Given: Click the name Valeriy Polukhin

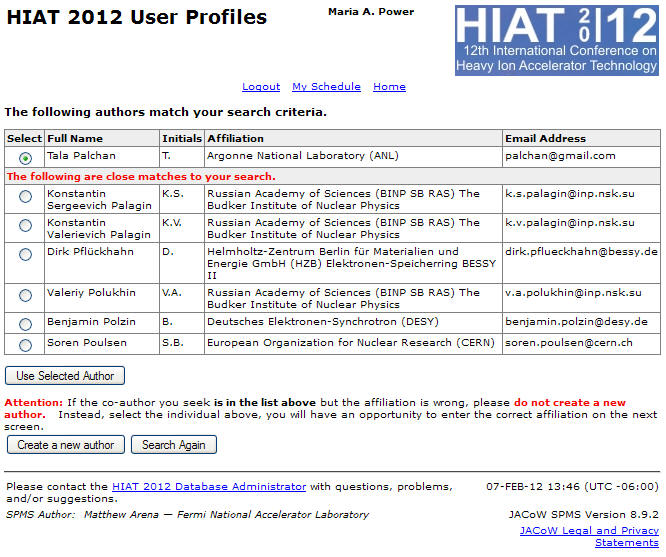Looking at the screenshot, I should coord(91,293).
